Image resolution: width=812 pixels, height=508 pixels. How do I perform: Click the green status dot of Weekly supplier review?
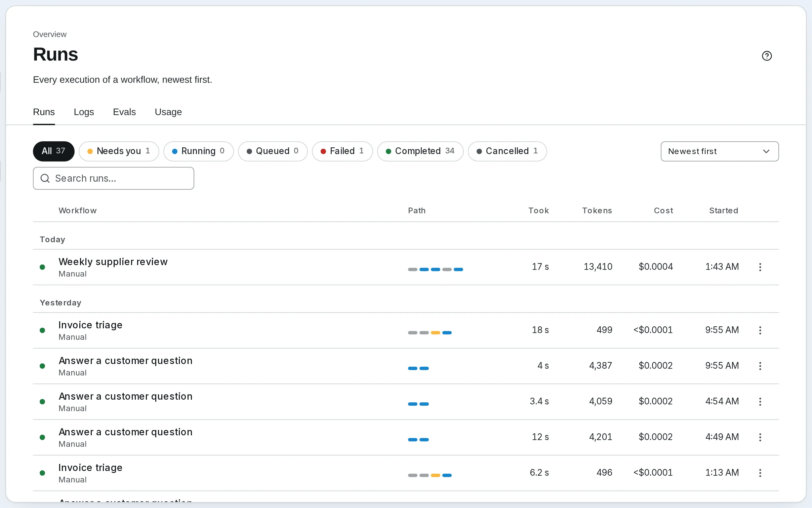42,267
